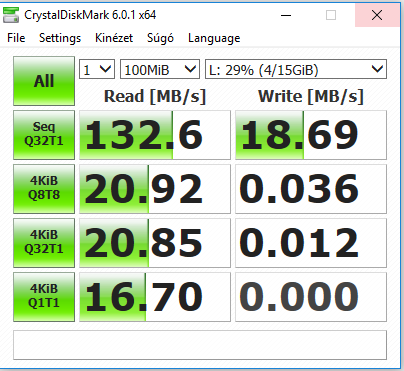Click the empty comment field at bottom
Viewport: 404px width, 371px height.
(200, 345)
